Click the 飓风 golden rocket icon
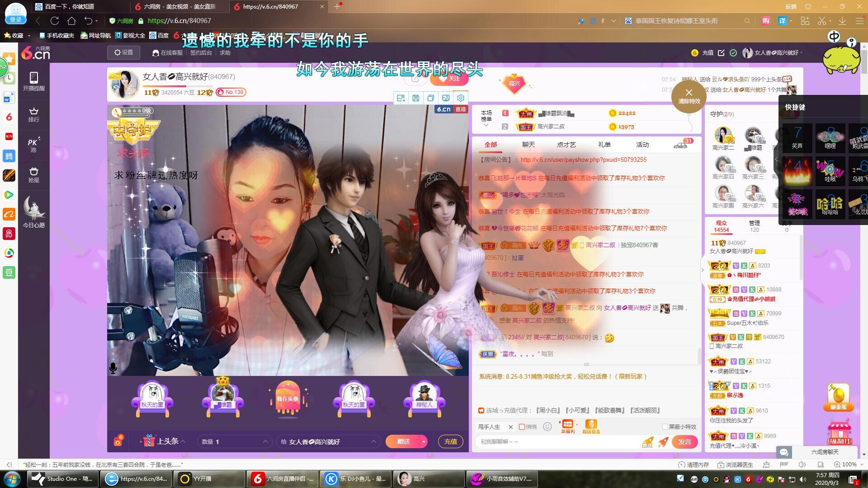868x488 pixels. pyautogui.click(x=647, y=442)
